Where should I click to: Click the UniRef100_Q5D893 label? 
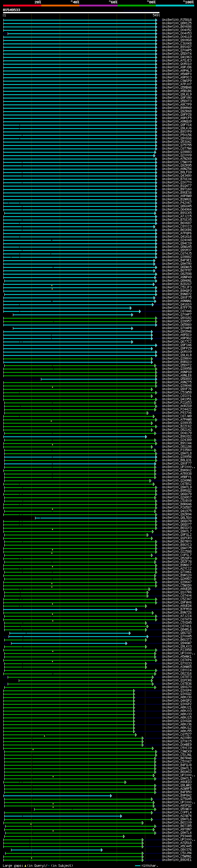coord(177,379)
